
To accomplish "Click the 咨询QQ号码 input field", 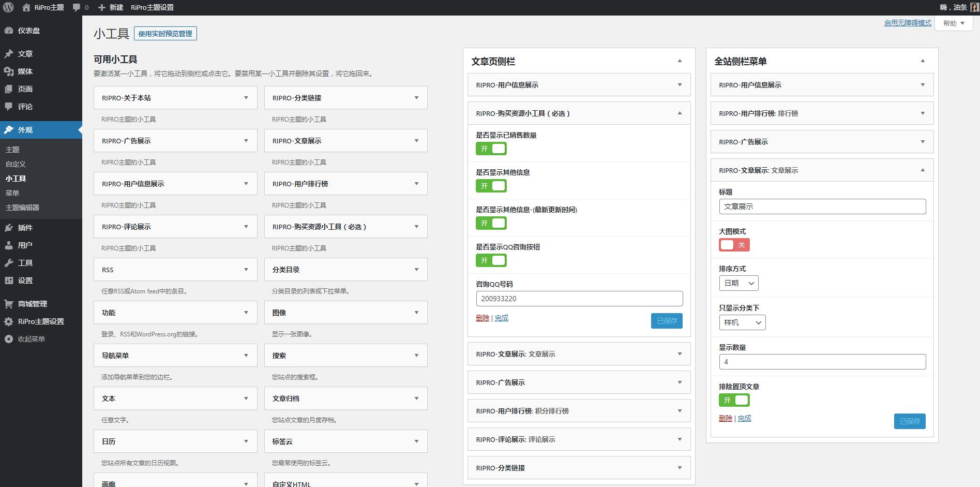I will (x=579, y=299).
